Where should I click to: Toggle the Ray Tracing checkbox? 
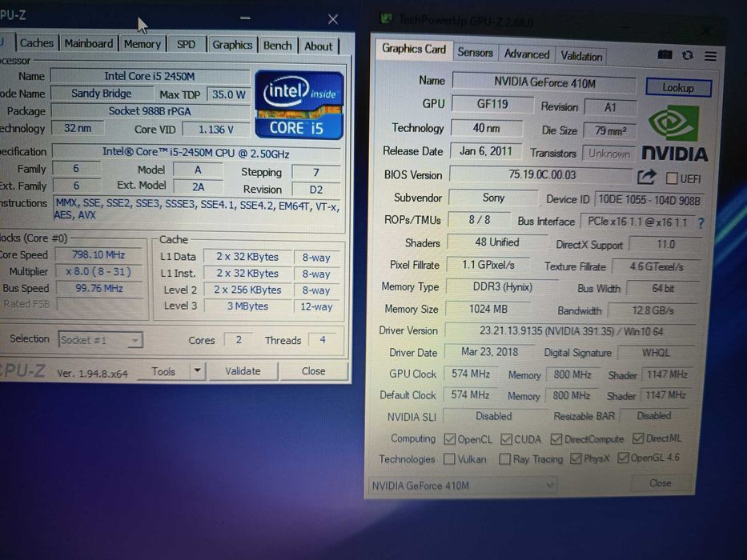[x=504, y=459]
